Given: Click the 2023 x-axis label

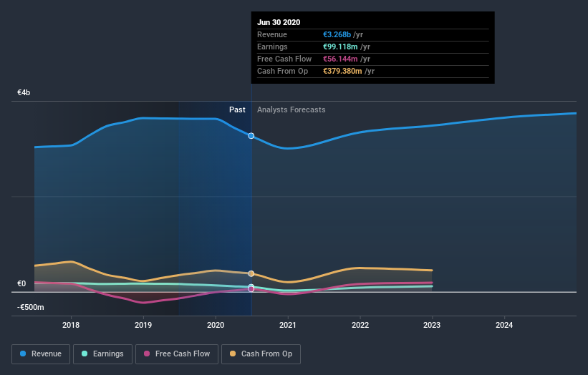Looking at the screenshot, I should pos(432,325).
